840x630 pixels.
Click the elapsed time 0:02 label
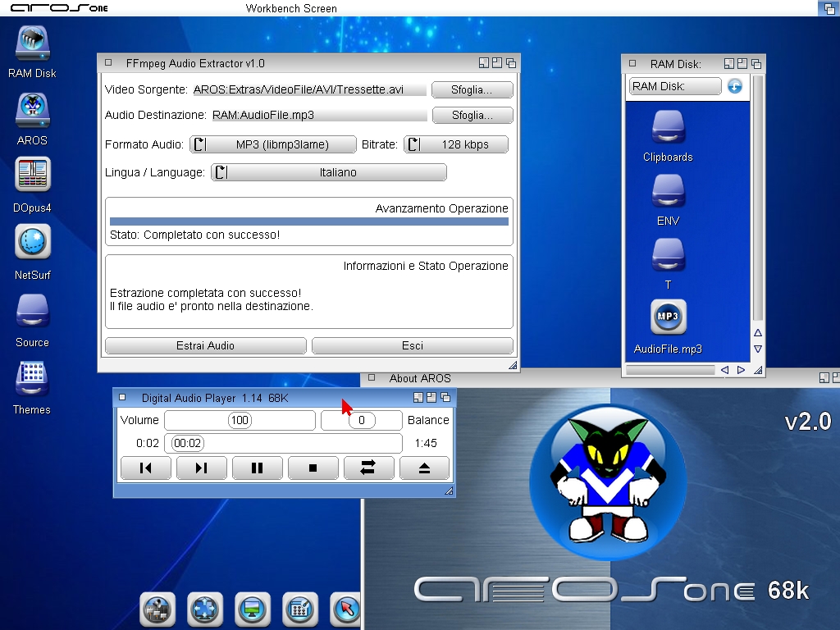pos(148,444)
